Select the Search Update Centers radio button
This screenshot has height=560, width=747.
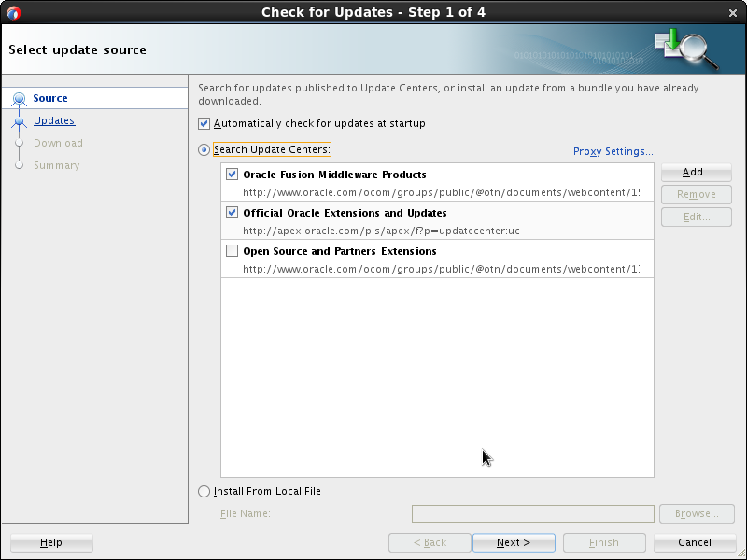pyautogui.click(x=204, y=150)
